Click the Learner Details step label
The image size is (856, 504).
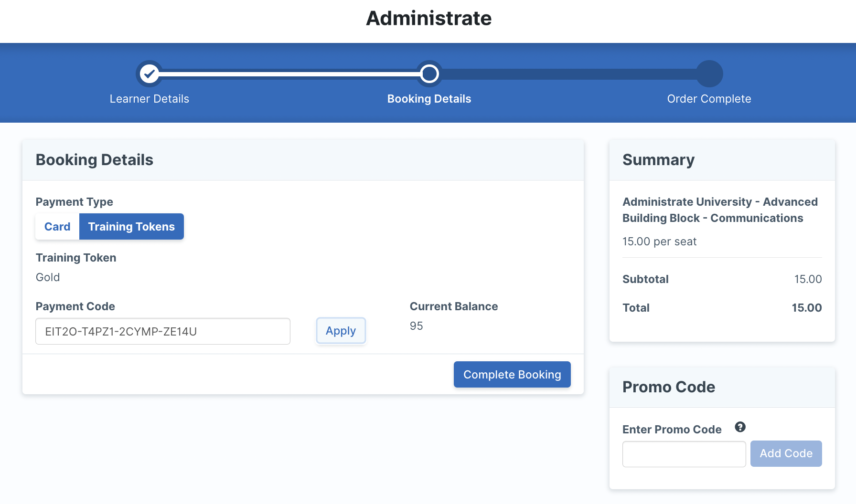pos(150,99)
